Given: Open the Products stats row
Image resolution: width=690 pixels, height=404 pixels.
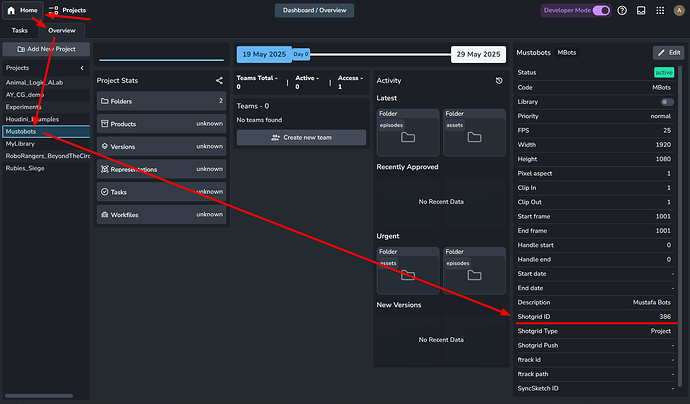Looking at the screenshot, I should [161, 124].
